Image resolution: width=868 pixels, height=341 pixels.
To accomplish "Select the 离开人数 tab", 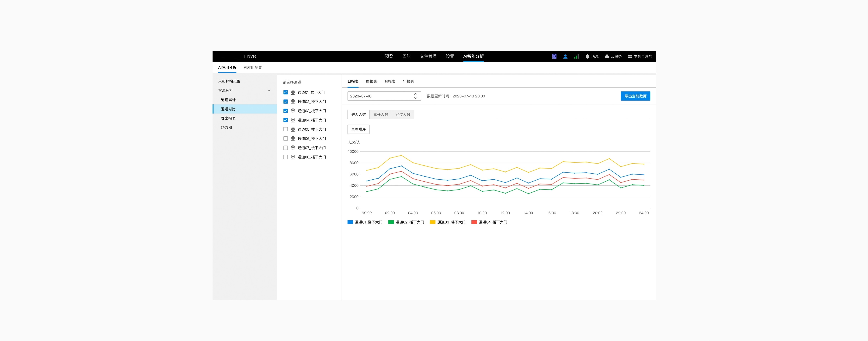I will [x=380, y=115].
